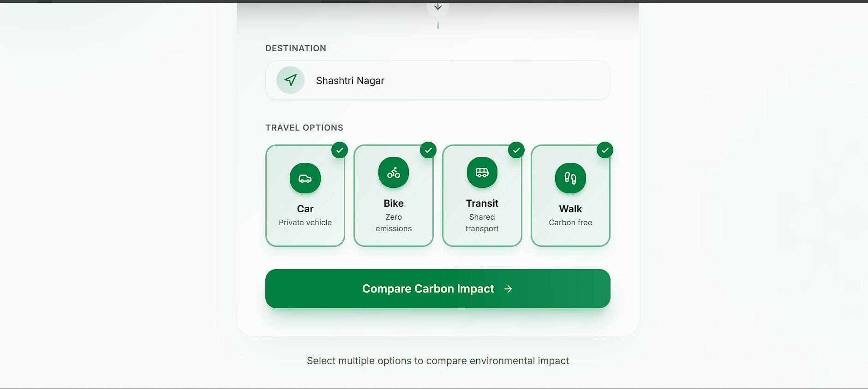Click the bus icon in Transit card

click(482, 173)
